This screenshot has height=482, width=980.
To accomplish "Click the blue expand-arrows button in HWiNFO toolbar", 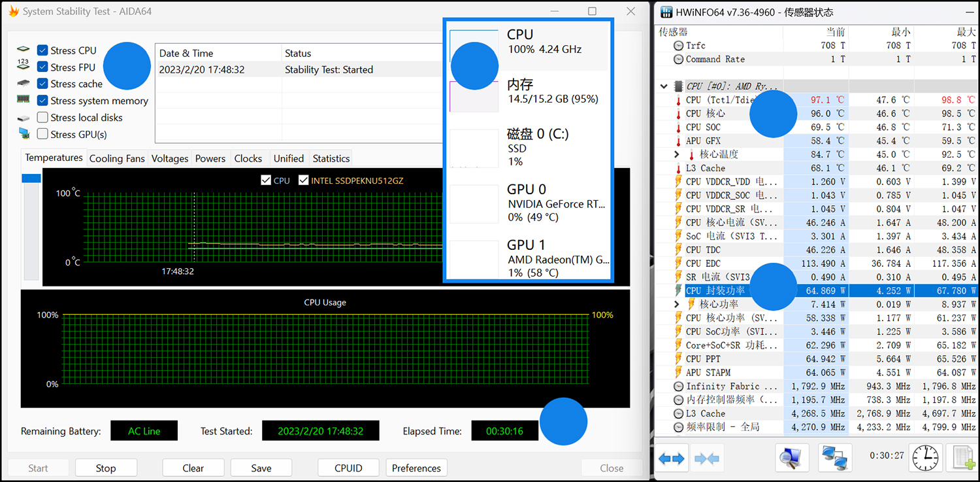I will click(x=671, y=458).
